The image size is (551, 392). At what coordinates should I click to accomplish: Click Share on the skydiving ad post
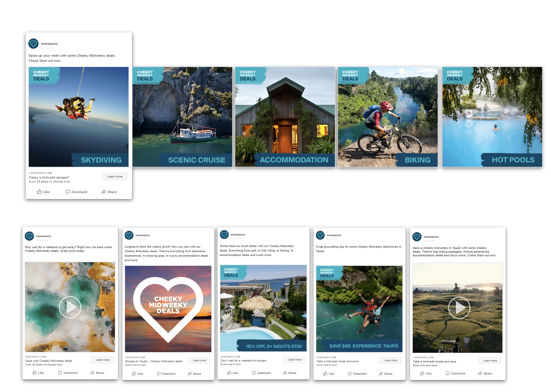click(109, 192)
